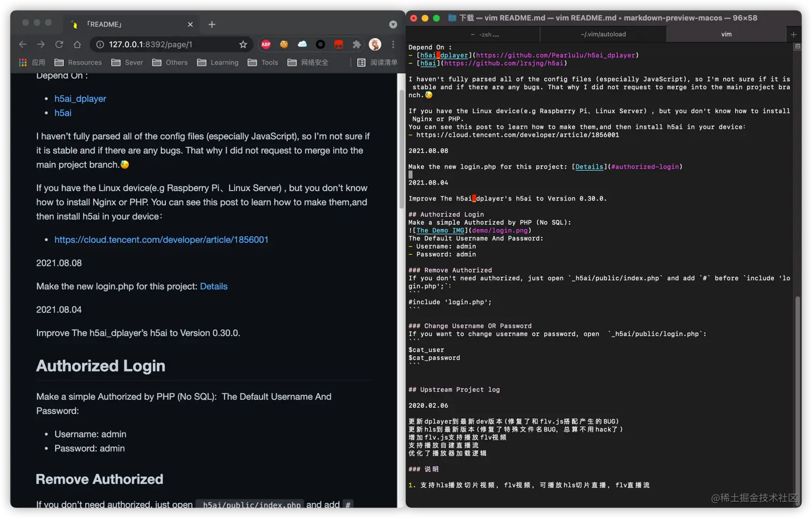Open the Resources bookmark folder
This screenshot has height=518, width=812.
pos(78,62)
